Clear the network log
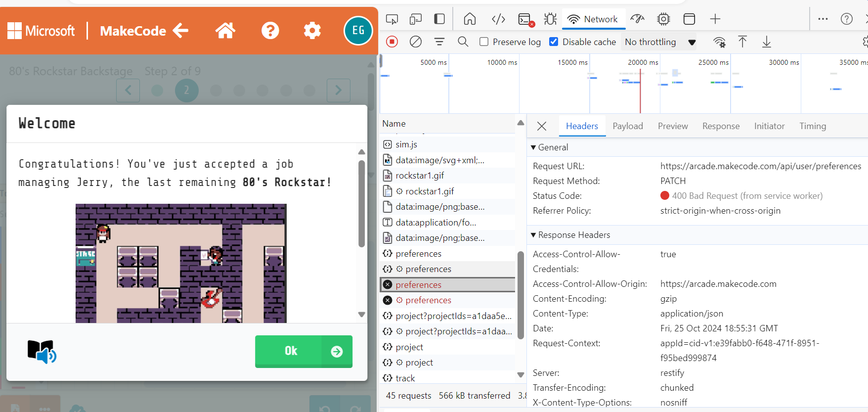This screenshot has width=868, height=412. coord(416,42)
